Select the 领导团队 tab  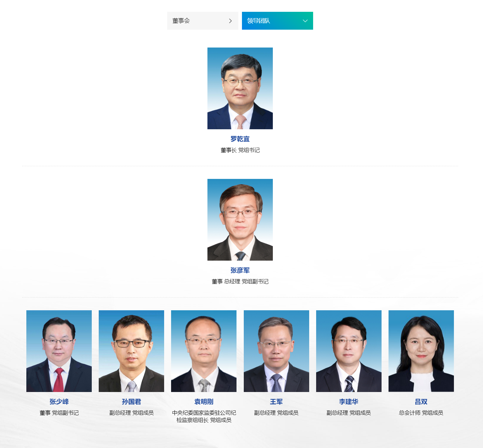click(277, 21)
